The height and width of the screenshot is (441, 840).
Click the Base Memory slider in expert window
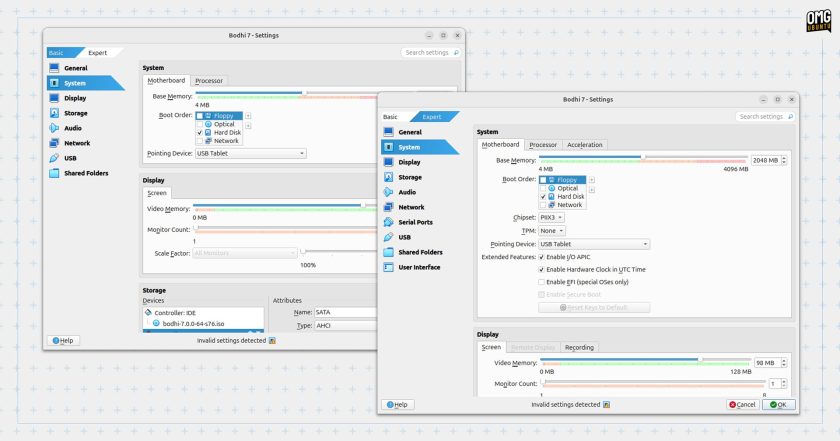pos(643,158)
